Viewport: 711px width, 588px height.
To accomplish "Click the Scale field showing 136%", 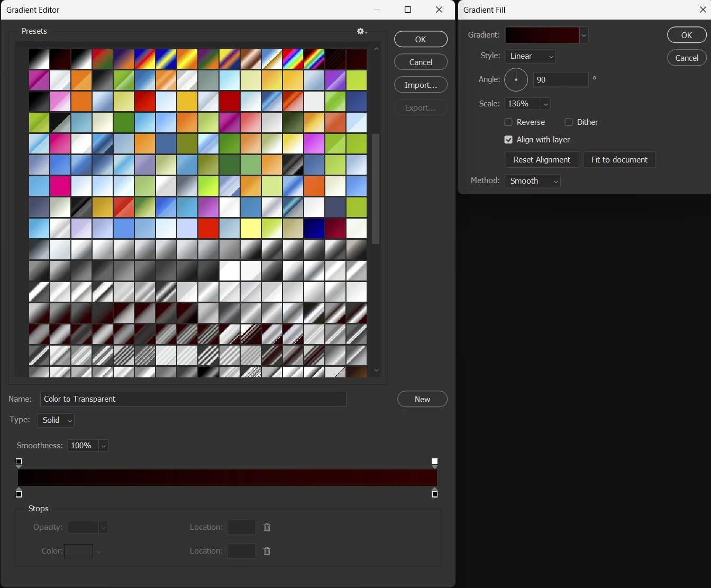I will 523,104.
